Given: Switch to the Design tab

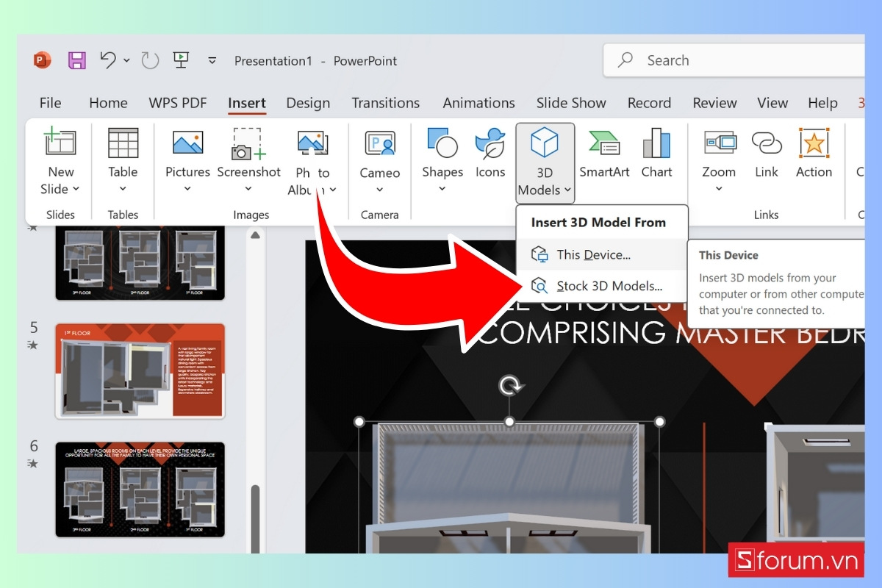Looking at the screenshot, I should [x=308, y=103].
